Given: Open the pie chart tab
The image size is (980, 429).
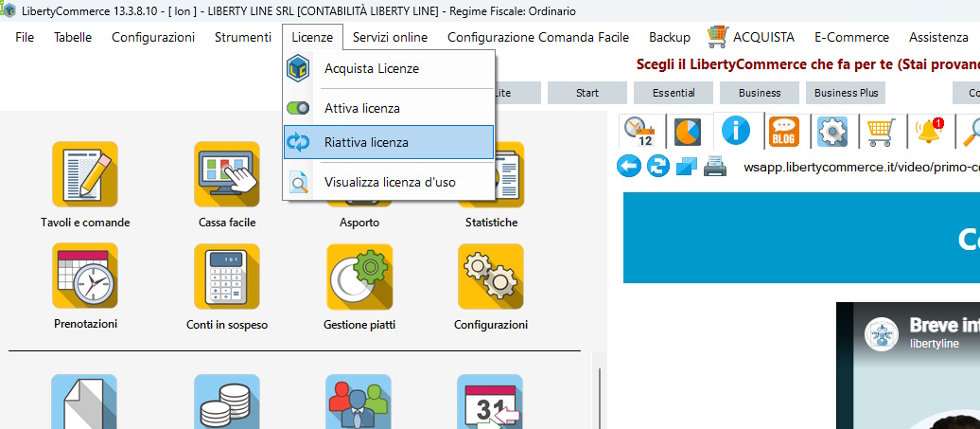Looking at the screenshot, I should (688, 132).
